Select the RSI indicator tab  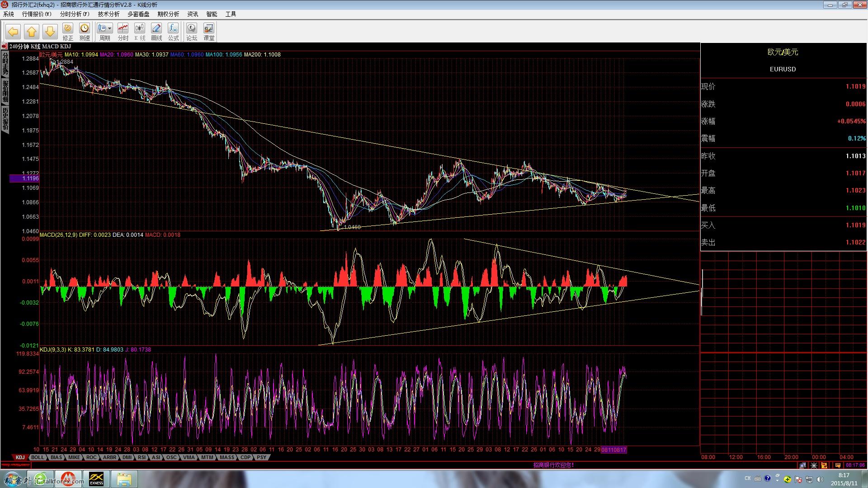coord(142,457)
